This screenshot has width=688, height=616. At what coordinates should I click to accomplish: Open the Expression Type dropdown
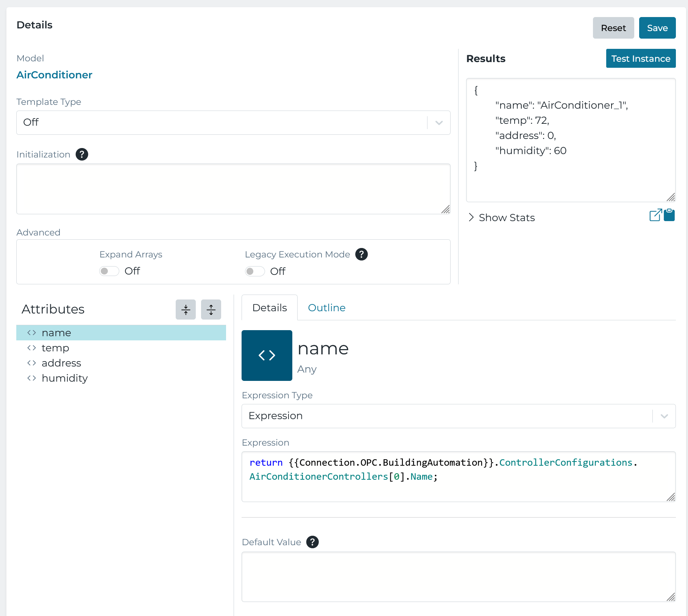coord(663,416)
